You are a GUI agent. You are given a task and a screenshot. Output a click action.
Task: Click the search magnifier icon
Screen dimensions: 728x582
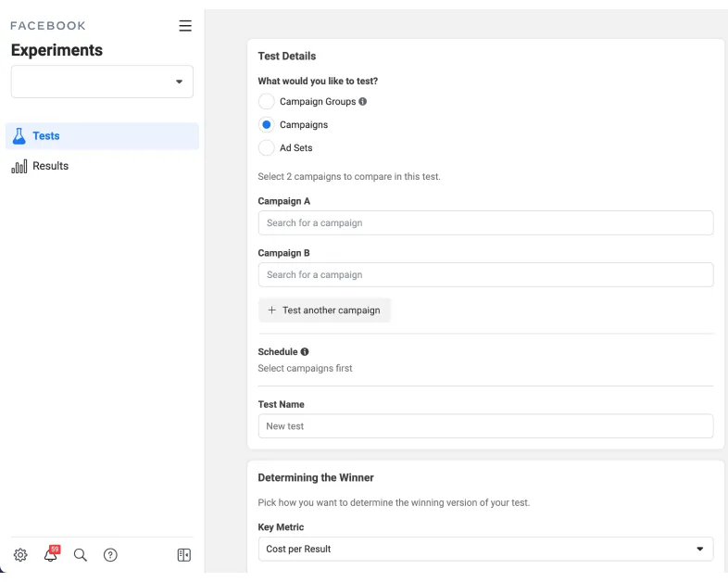tap(81, 555)
